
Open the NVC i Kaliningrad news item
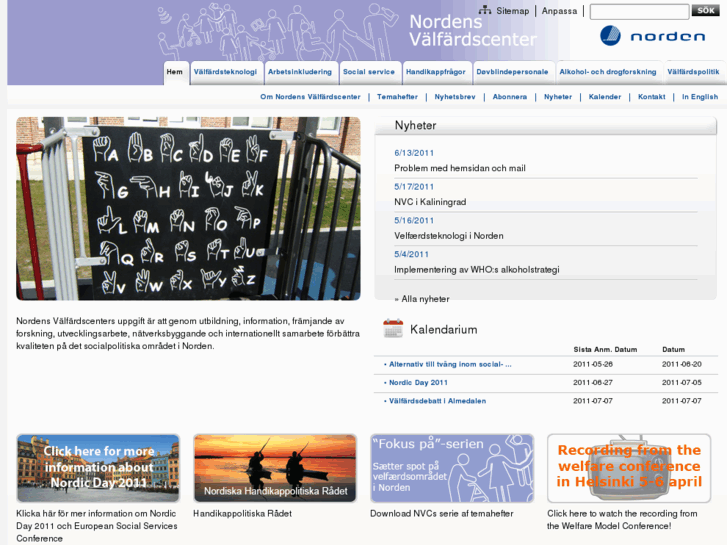[x=430, y=202]
